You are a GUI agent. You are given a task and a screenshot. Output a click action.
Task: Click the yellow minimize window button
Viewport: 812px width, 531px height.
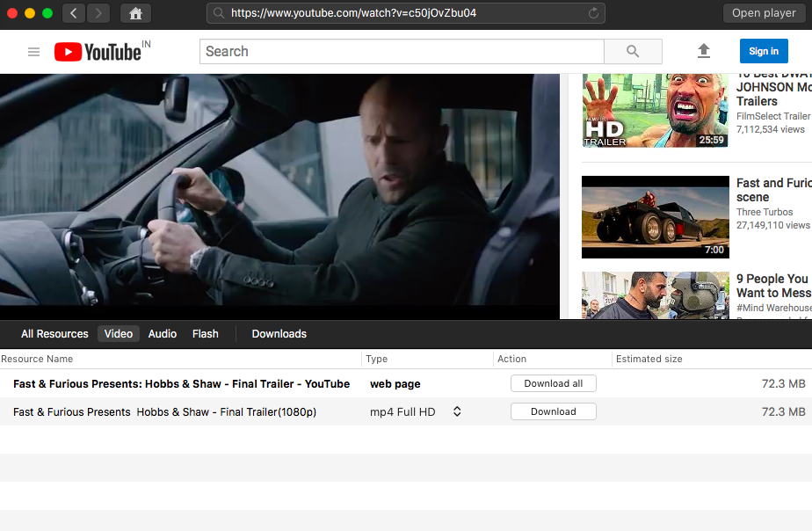click(30, 13)
